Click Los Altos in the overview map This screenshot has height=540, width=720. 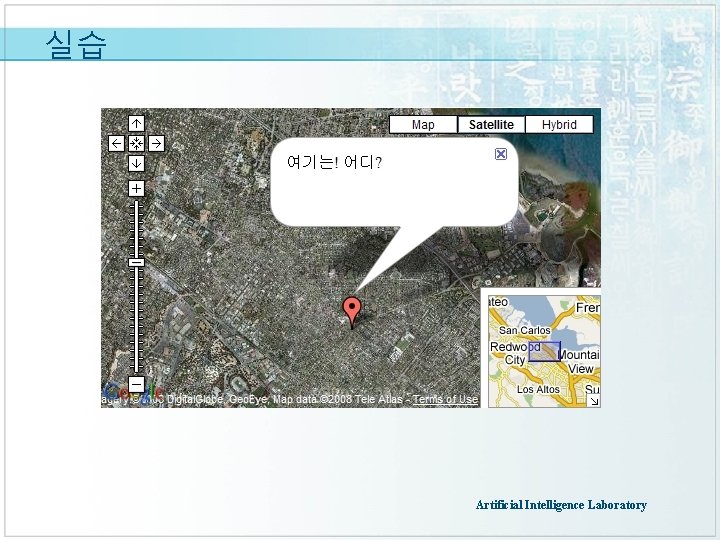538,389
